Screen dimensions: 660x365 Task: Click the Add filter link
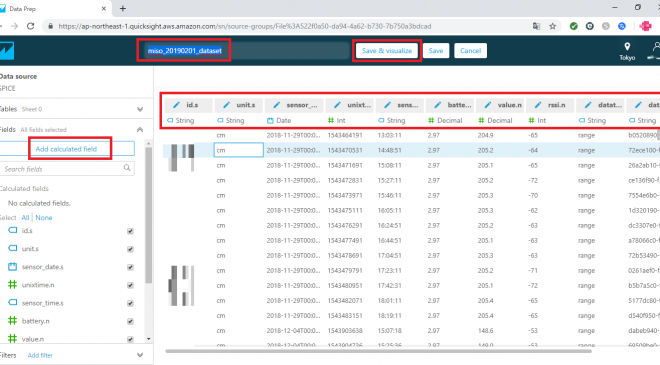(x=40, y=355)
